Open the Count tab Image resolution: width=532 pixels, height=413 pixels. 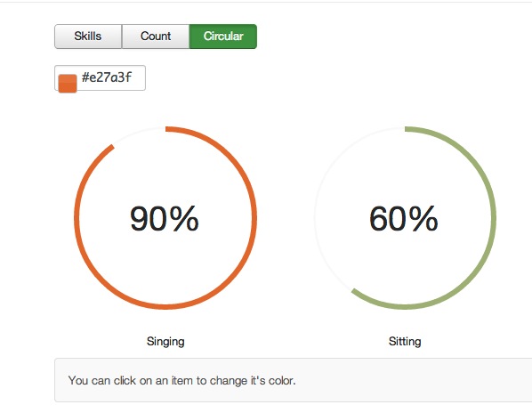click(156, 36)
